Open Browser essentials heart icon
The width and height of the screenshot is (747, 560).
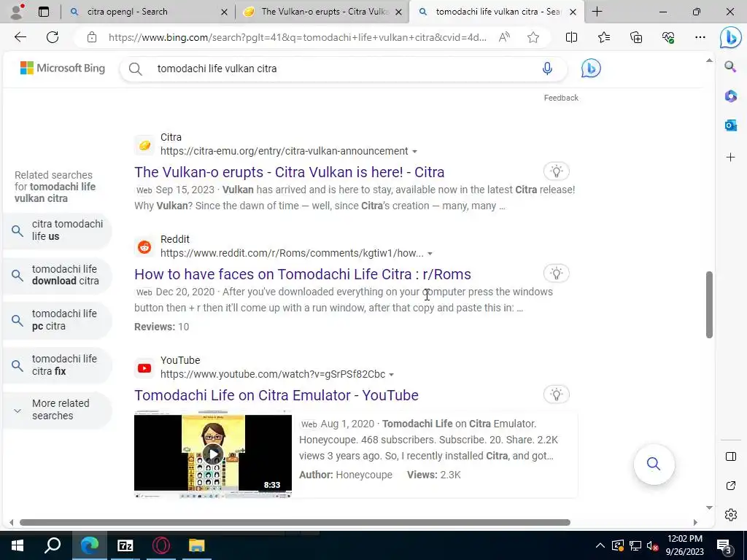click(x=668, y=37)
